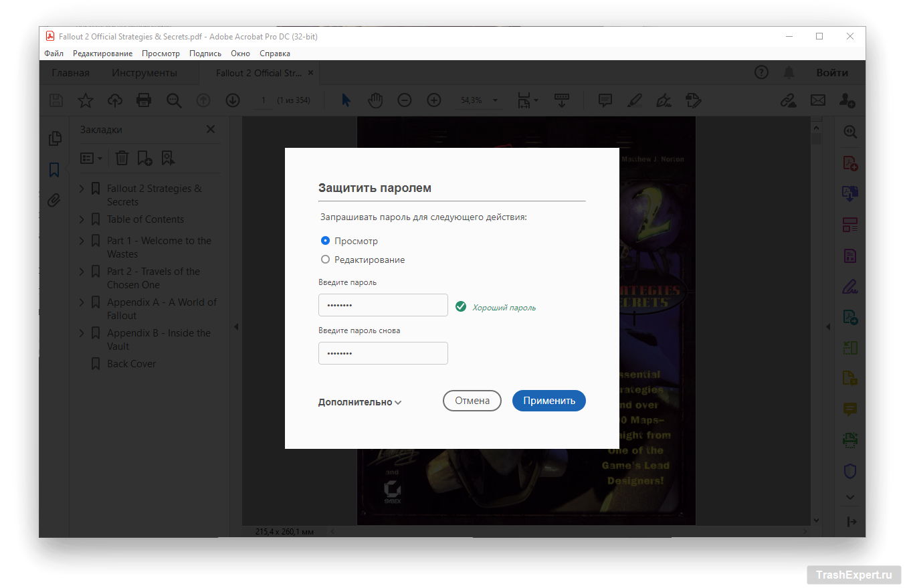Click the print icon
This screenshot has height=588, width=905.
pyautogui.click(x=144, y=100)
